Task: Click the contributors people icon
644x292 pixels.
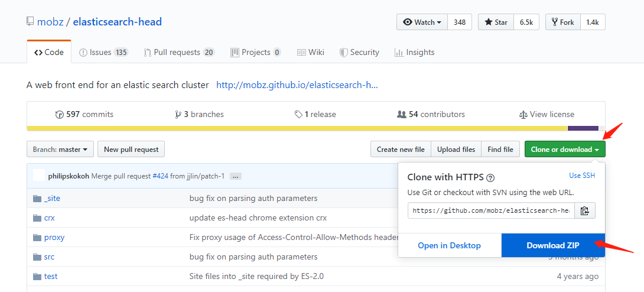Action: pyautogui.click(x=402, y=115)
